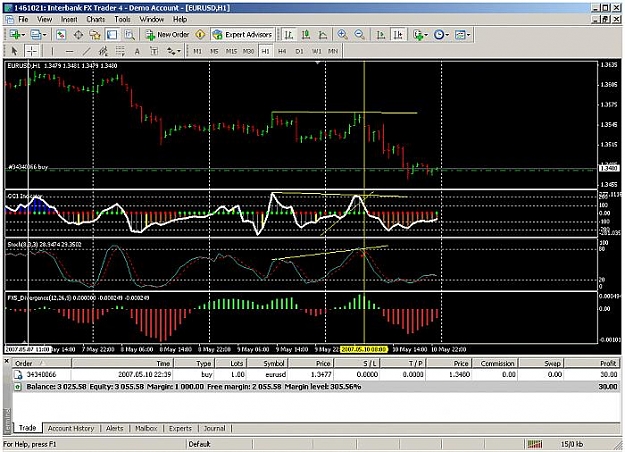Image resolution: width=625 pixels, height=452 pixels.
Task: Click the New Order button
Action: coord(167,35)
